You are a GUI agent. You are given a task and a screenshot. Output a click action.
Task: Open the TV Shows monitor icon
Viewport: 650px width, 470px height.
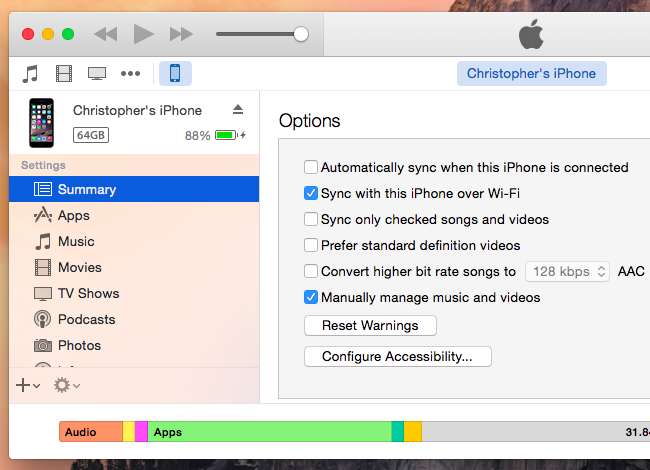pos(97,74)
